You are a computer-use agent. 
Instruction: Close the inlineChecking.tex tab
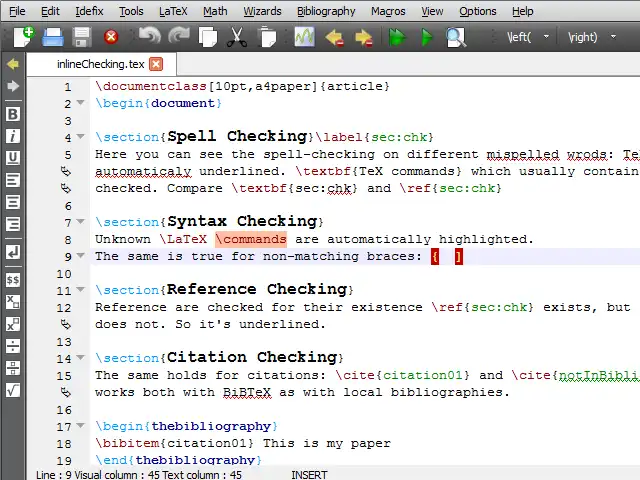click(156, 64)
